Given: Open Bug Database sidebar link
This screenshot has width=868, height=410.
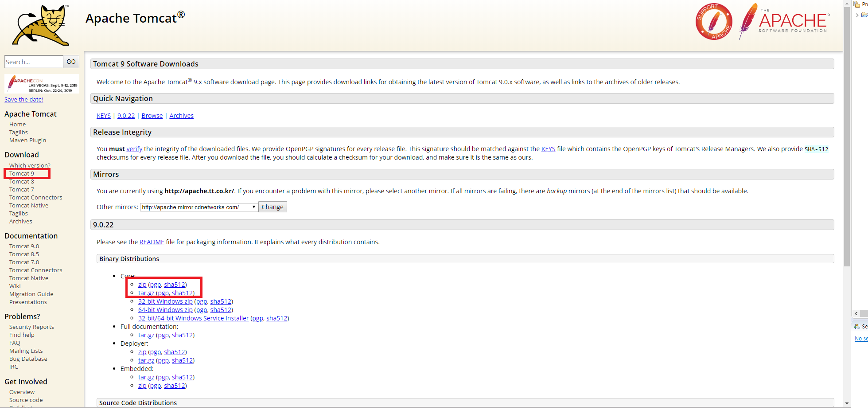Looking at the screenshot, I should (28, 359).
